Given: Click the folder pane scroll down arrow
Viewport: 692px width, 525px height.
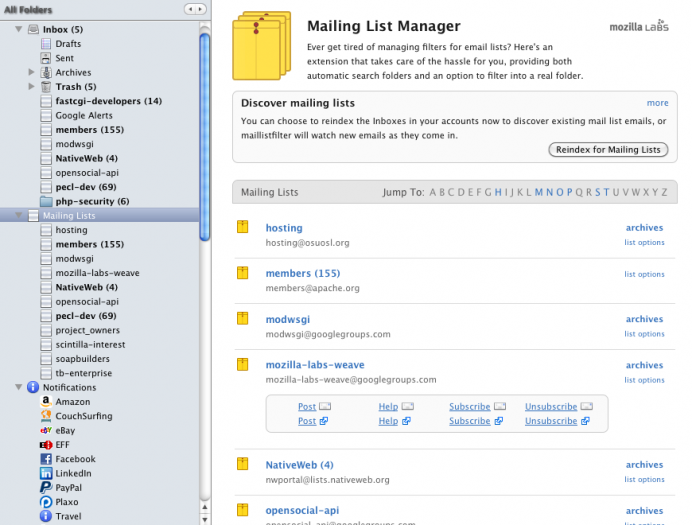Looking at the screenshot, I should (204, 519).
